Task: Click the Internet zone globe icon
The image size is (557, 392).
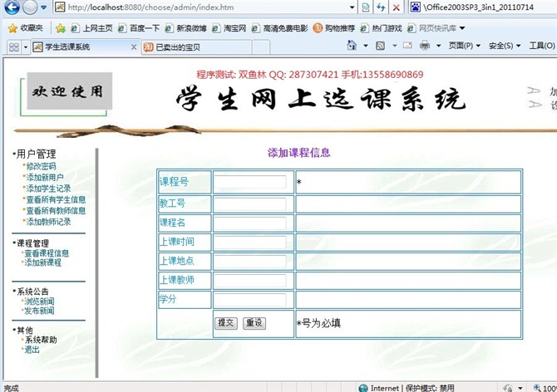Action: click(362, 388)
